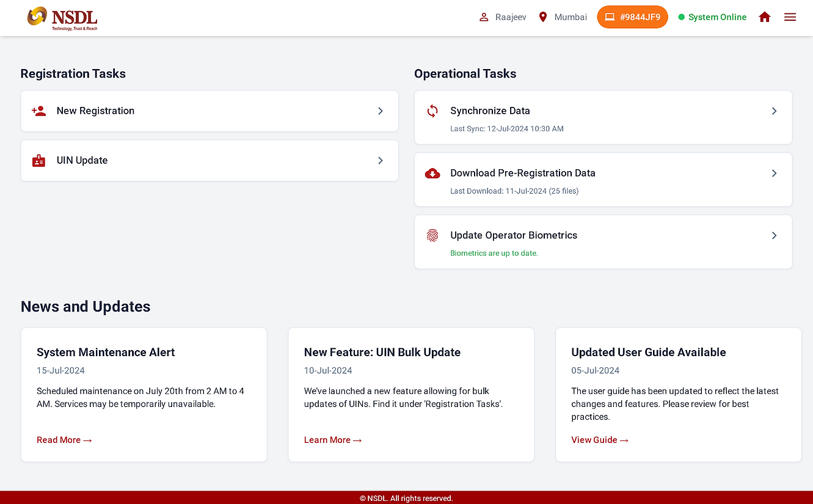Click the add-person icon for New Registration

click(39, 111)
